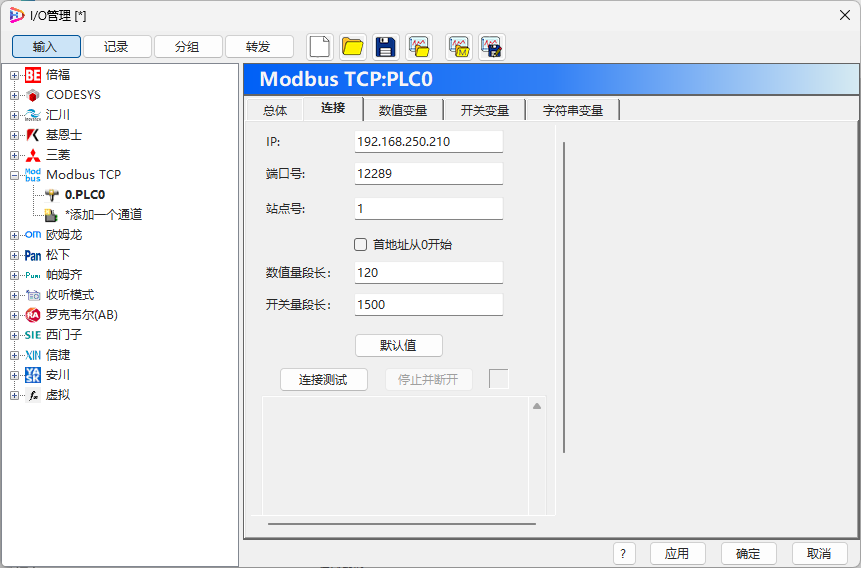The height and width of the screenshot is (568, 861).
Task: Expand the 倍福 tree node
Action: 14,75
